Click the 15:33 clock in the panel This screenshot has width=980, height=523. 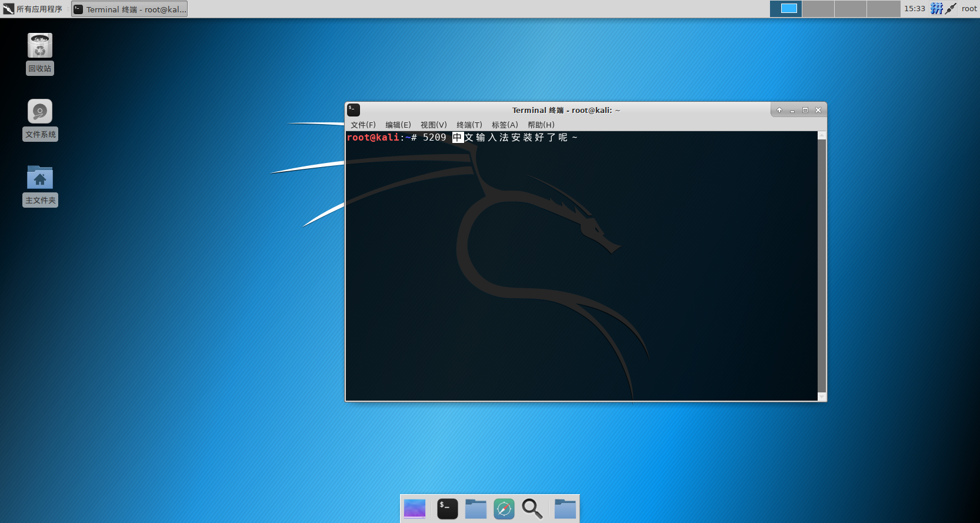[915, 9]
